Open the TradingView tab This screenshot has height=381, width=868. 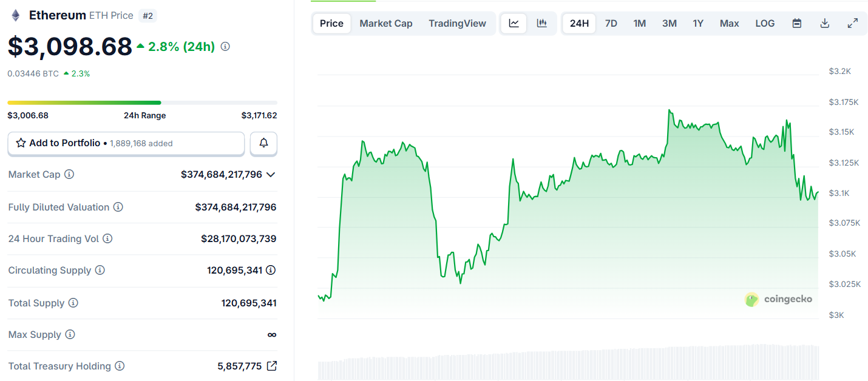click(457, 23)
